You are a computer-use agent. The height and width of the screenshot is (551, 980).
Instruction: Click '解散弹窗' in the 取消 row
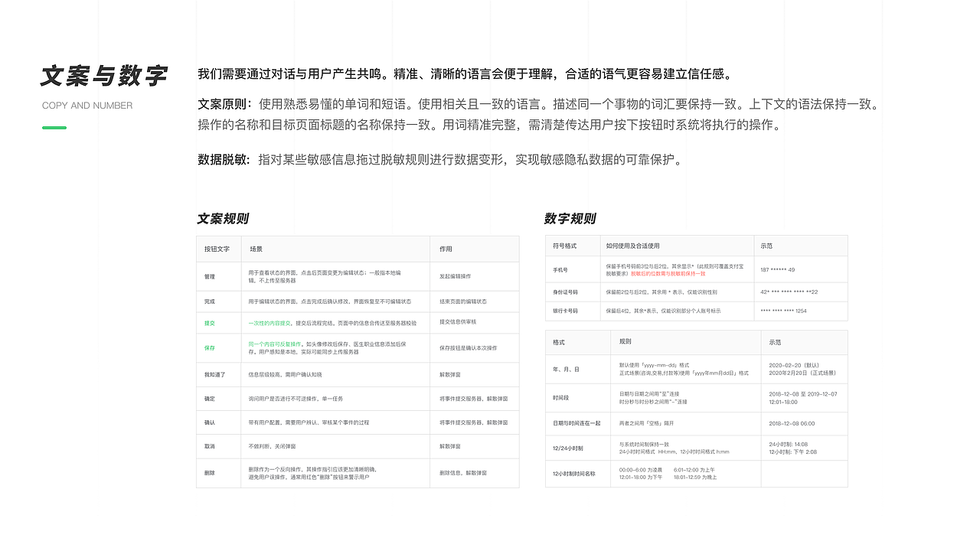click(450, 446)
